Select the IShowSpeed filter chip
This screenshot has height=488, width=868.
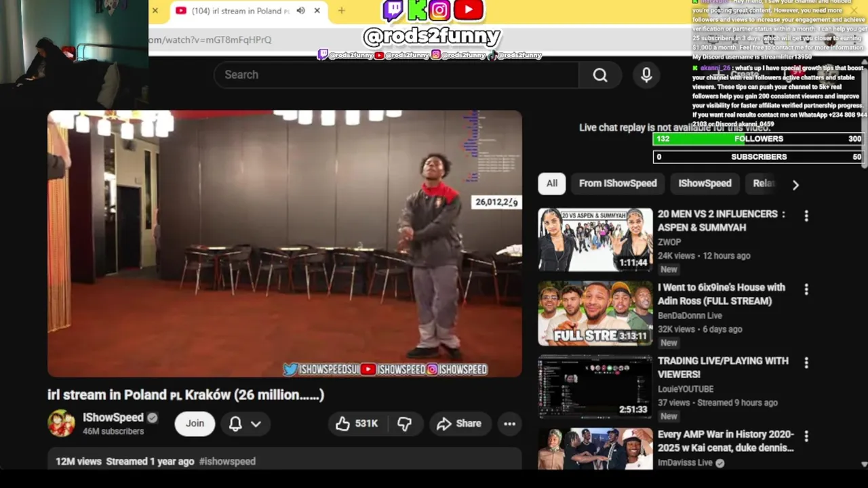click(705, 184)
